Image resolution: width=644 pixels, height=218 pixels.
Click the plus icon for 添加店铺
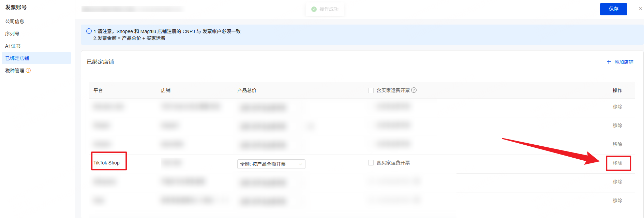(609, 62)
